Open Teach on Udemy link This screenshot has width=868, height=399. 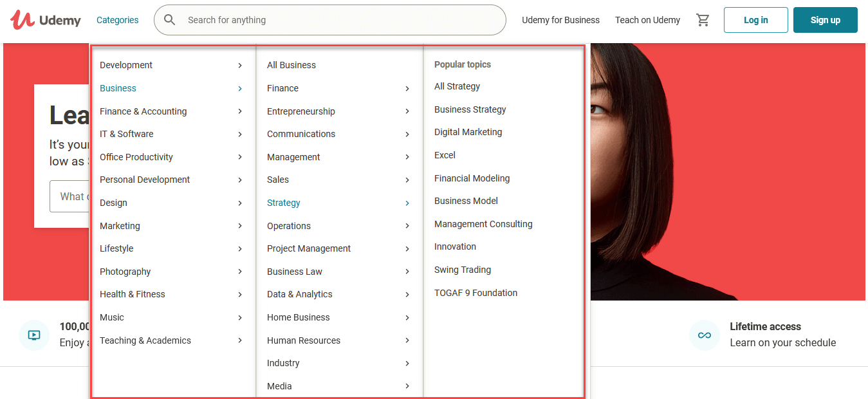click(647, 20)
